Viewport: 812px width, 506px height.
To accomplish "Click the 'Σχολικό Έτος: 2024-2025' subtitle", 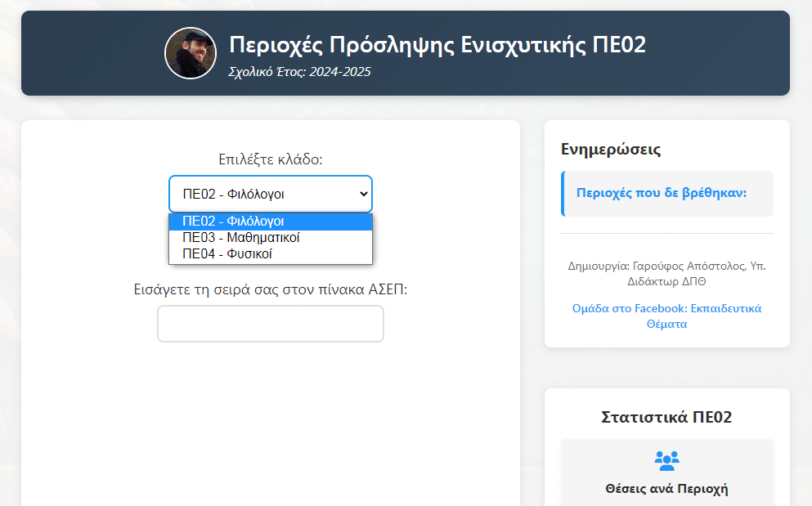I will point(299,72).
